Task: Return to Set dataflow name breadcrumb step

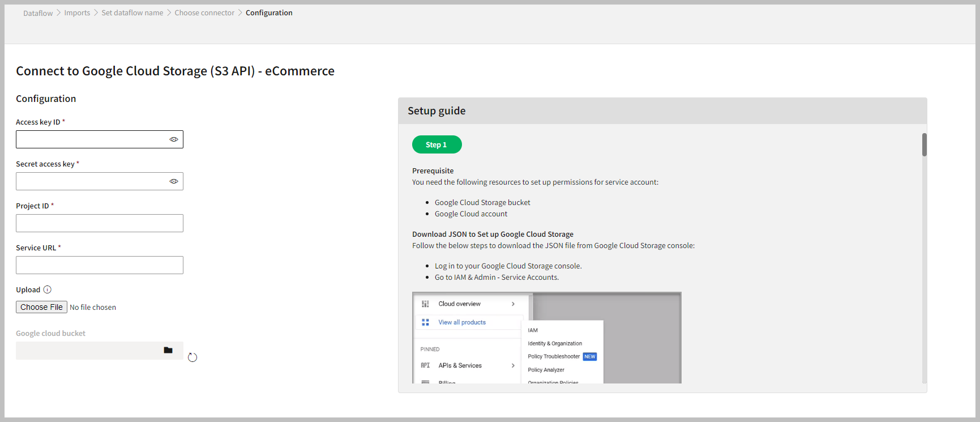Action: (x=132, y=13)
